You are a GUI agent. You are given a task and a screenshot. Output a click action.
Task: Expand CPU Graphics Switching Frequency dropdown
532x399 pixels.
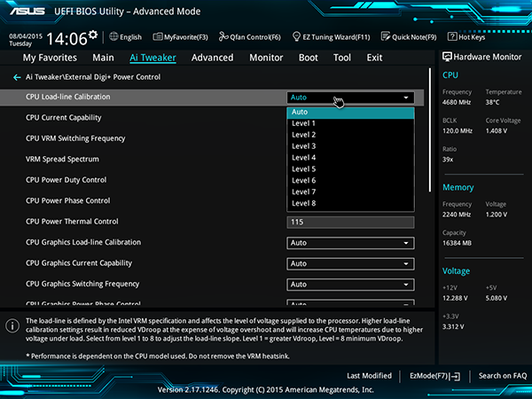click(x=350, y=285)
